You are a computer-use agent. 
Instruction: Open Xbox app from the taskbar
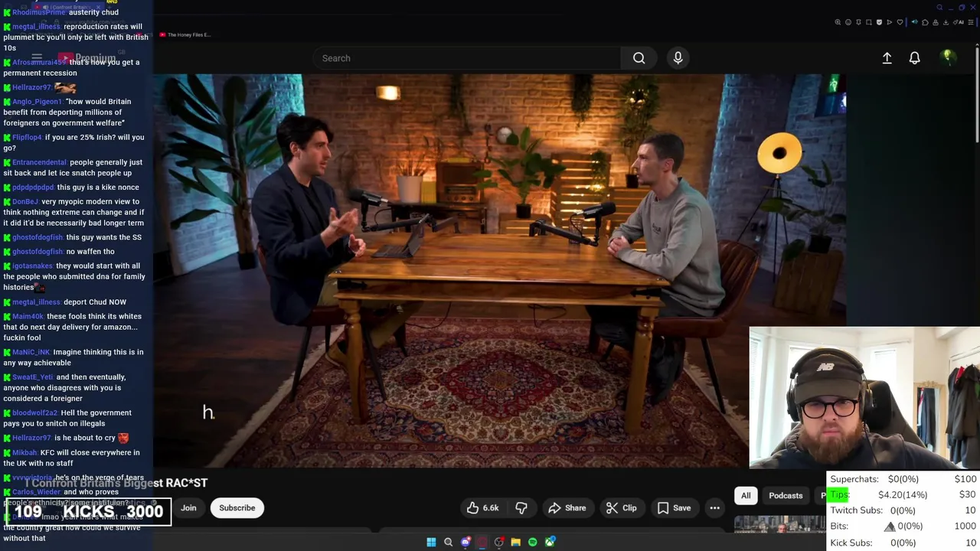coord(550,542)
